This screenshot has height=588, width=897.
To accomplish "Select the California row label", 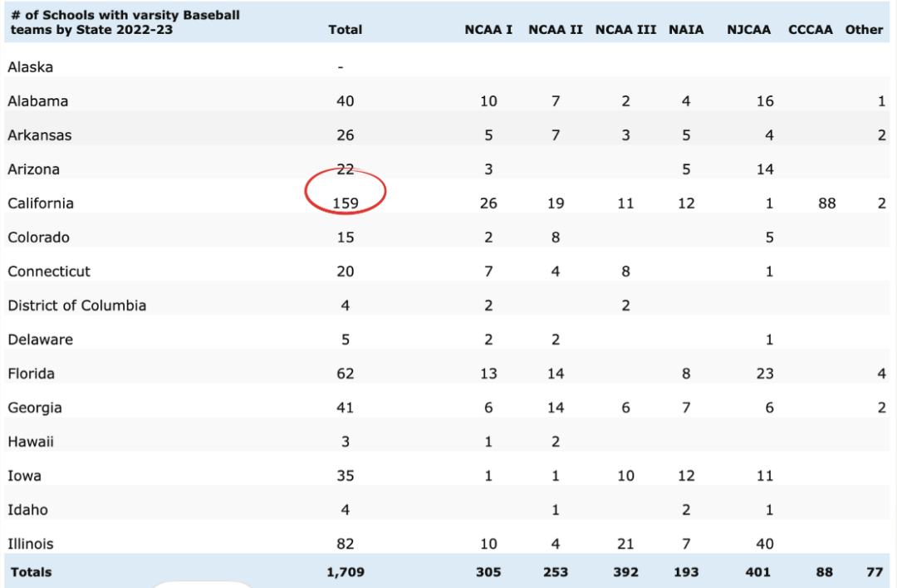I will pos(41,203).
